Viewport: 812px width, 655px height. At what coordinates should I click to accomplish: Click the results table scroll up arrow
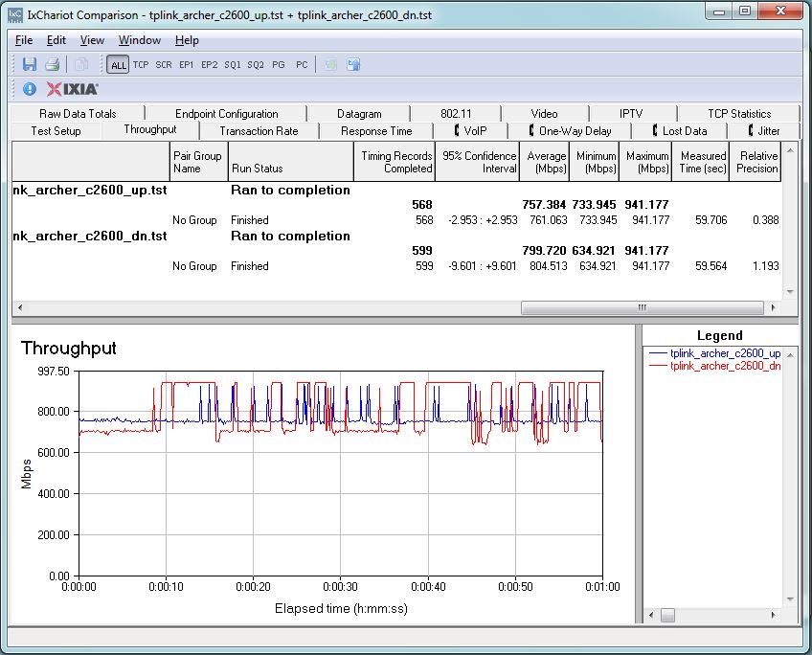tap(790, 150)
